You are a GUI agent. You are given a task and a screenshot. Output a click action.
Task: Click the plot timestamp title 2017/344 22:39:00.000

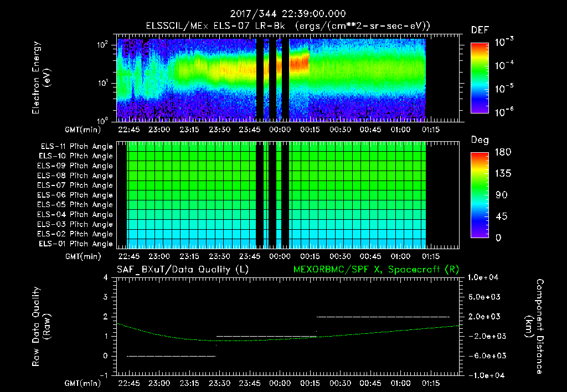point(288,14)
